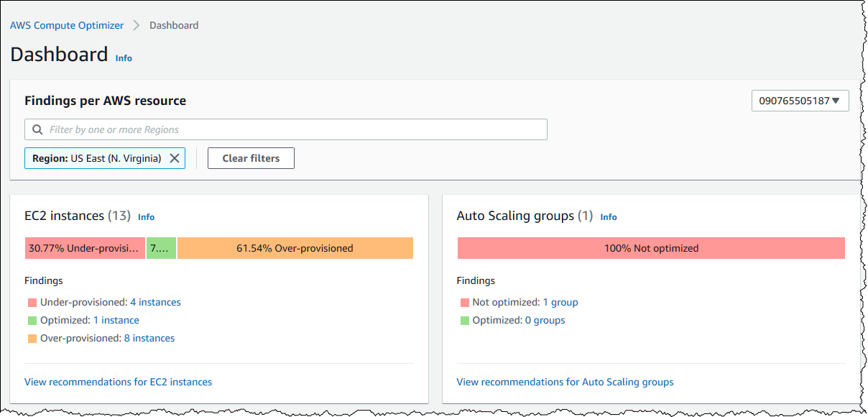Viewport: 868px width, 417px height.
Task: Click the red Not optimized legend square
Action: (x=464, y=302)
